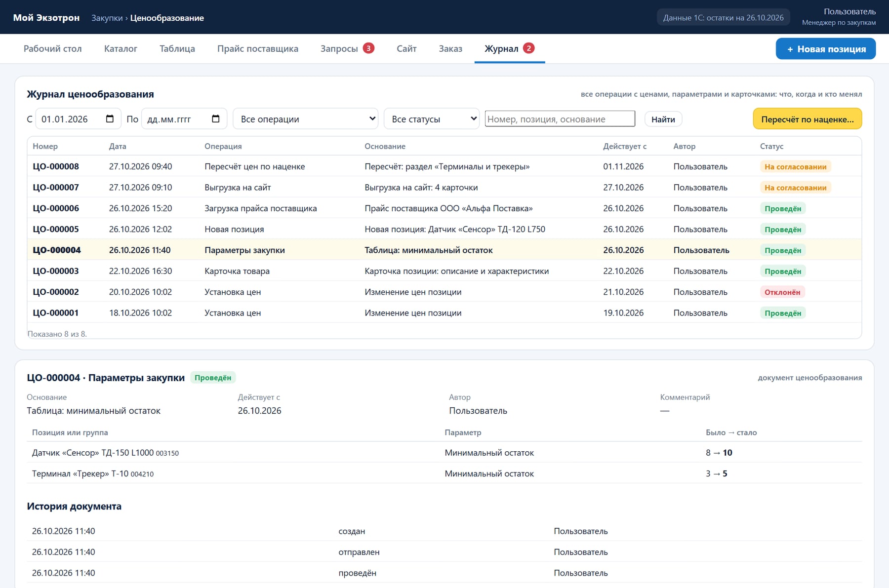The width and height of the screenshot is (889, 588).
Task: Open calendar picker for end date
Action: (215, 119)
